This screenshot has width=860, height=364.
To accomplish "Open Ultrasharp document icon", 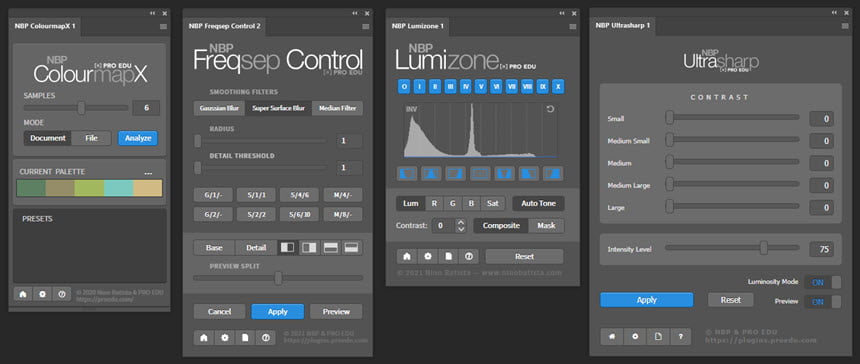I will pyautogui.click(x=658, y=336).
